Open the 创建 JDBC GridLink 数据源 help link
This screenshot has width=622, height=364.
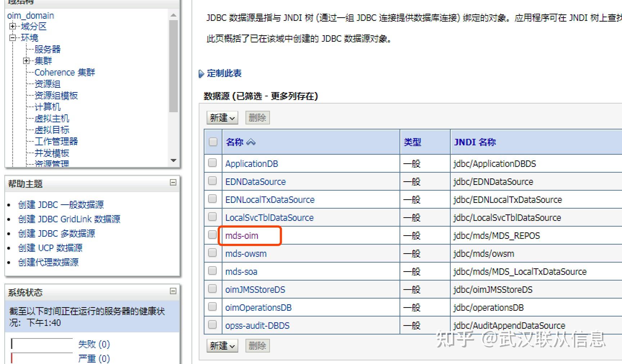(69, 219)
